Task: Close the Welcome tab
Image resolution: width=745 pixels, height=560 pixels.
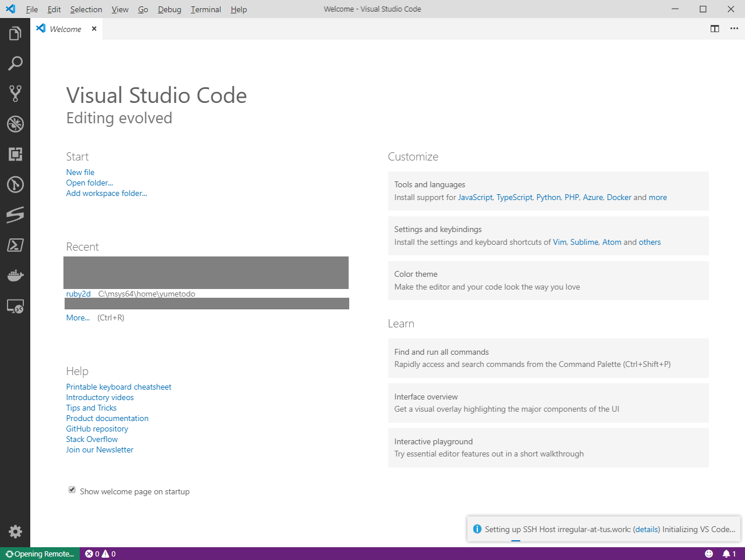Action: click(x=94, y=28)
